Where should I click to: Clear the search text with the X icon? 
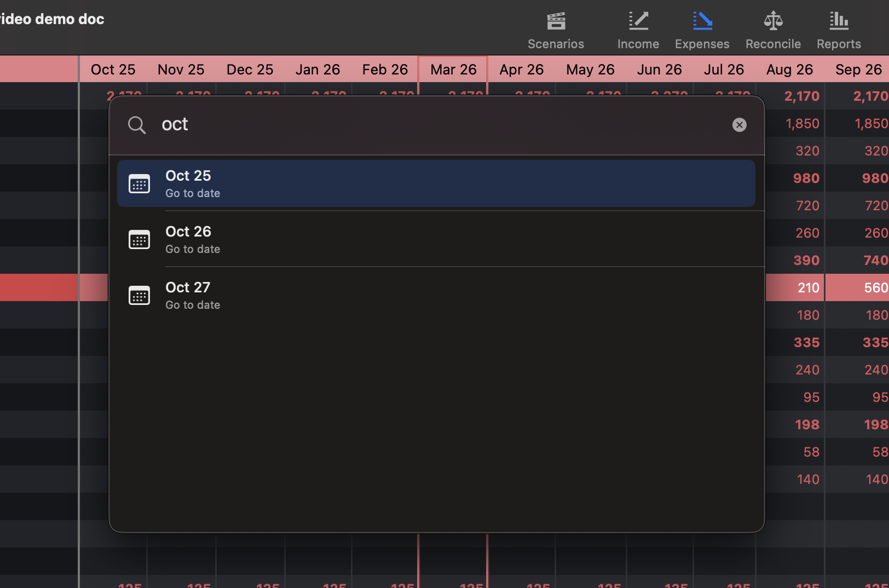pos(740,125)
